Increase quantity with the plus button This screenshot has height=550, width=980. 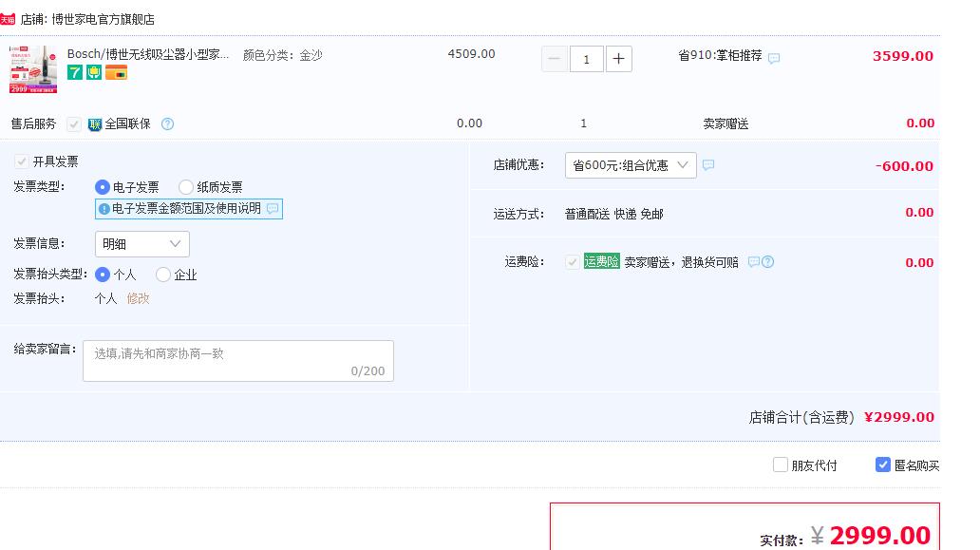(x=619, y=59)
